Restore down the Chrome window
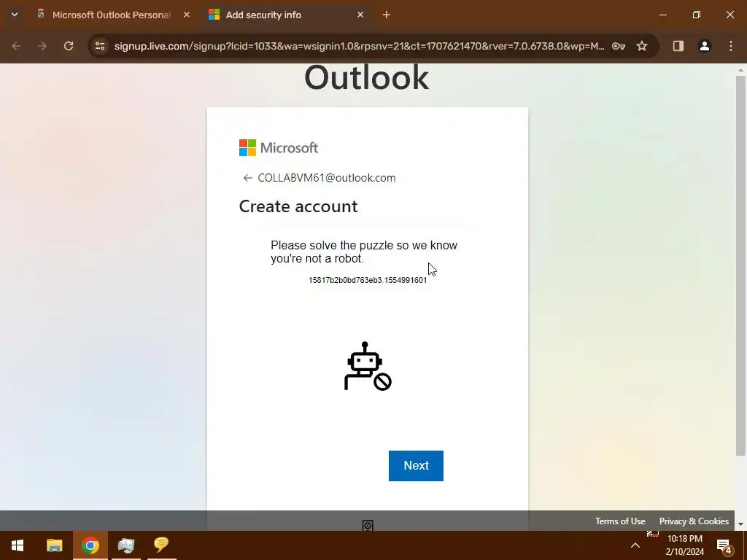The width and height of the screenshot is (747, 560). pos(697,15)
